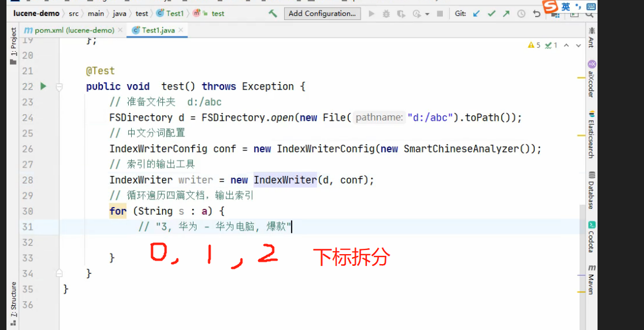Go to next highlighted error arrow
The image size is (644, 330).
click(579, 45)
